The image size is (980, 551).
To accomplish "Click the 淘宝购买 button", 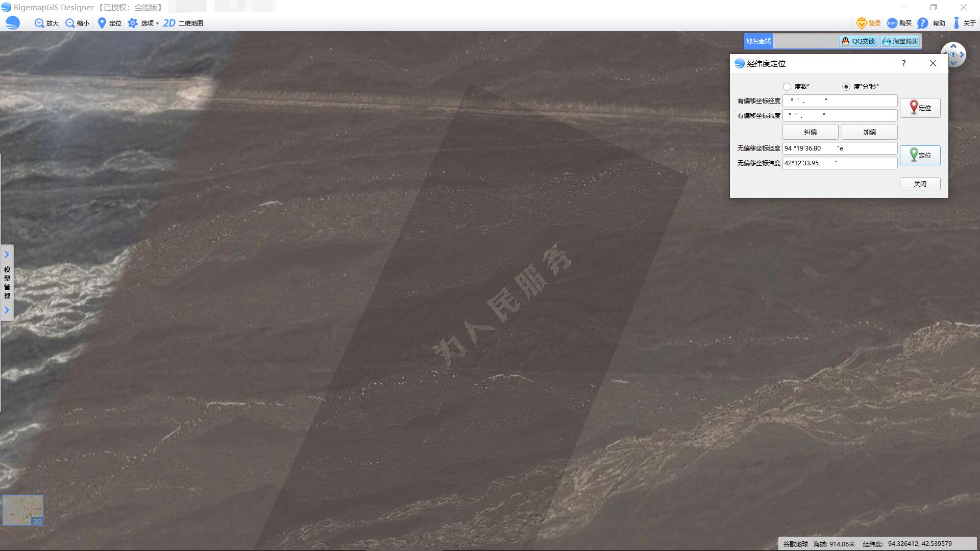I will pos(900,41).
